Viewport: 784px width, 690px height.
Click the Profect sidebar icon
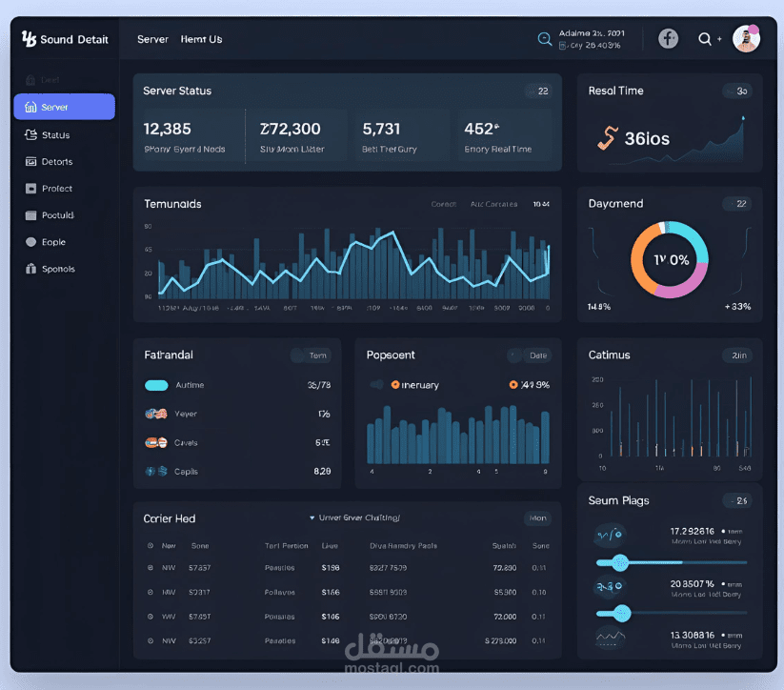click(31, 188)
